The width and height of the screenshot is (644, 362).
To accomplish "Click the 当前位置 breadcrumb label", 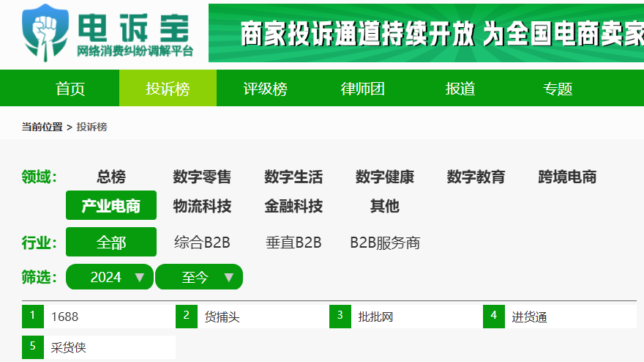I will pyautogui.click(x=42, y=127).
